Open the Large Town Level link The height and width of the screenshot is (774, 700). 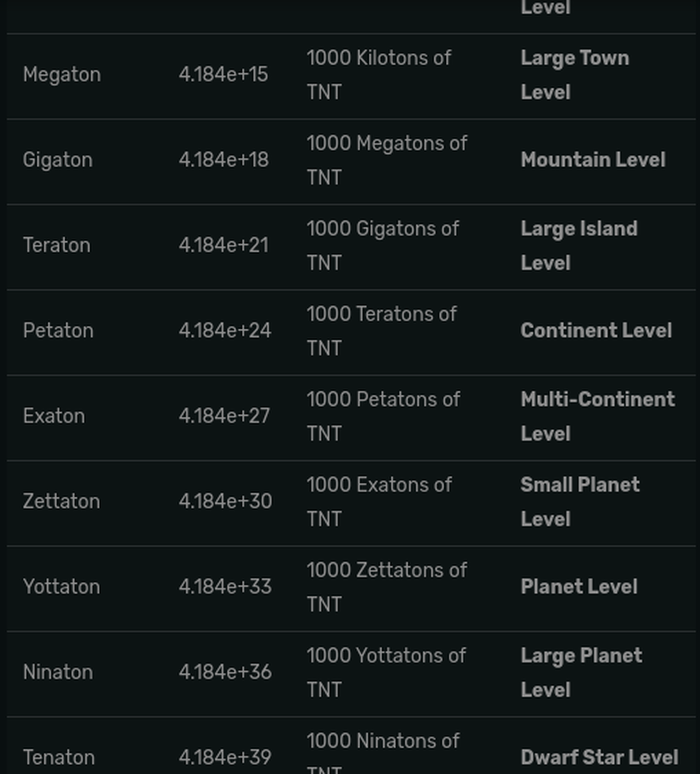(574, 59)
